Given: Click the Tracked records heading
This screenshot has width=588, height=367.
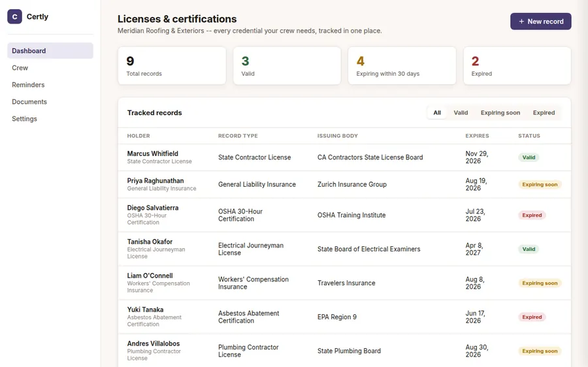Looking at the screenshot, I should point(154,113).
